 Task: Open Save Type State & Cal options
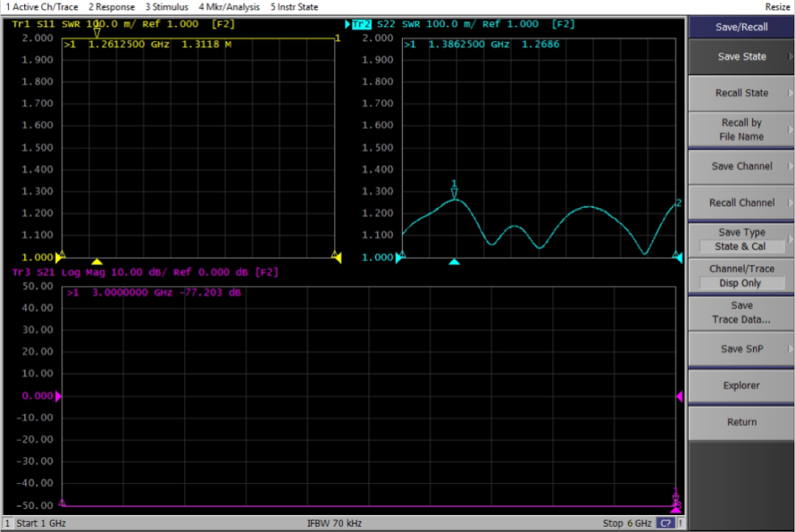741,239
